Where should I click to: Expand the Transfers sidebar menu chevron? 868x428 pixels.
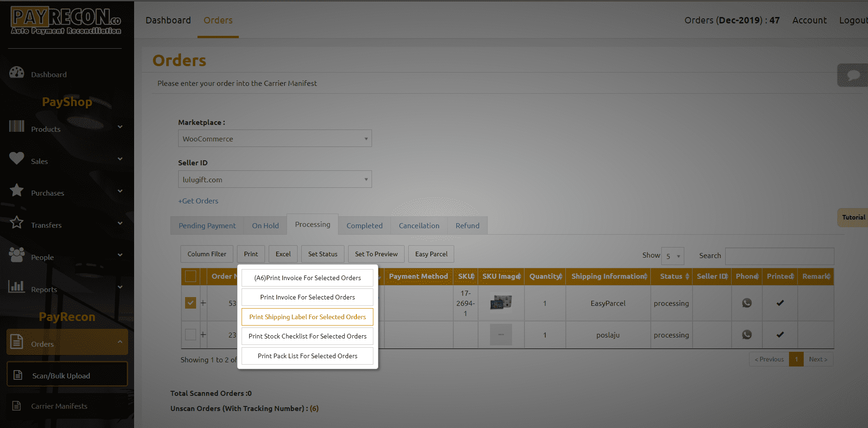(120, 223)
